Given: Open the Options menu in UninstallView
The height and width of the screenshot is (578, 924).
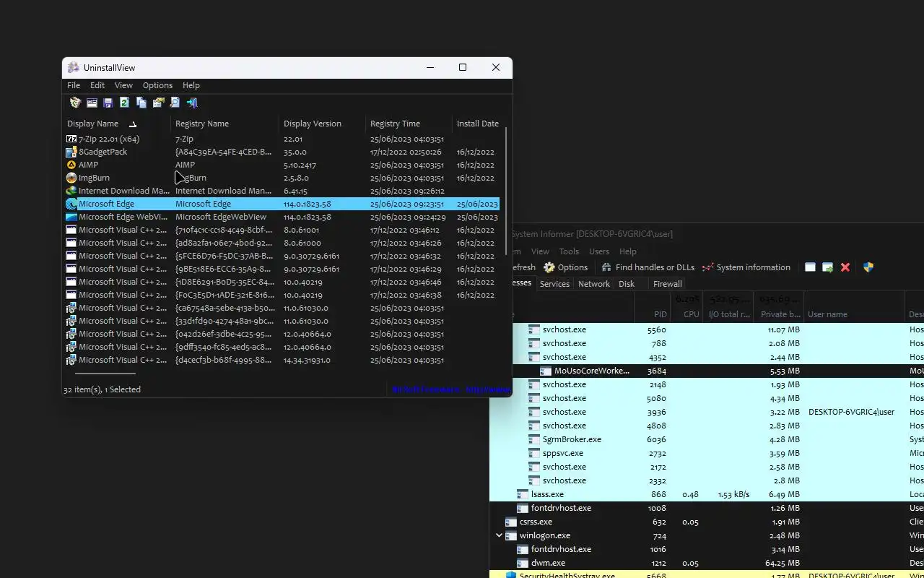Looking at the screenshot, I should (x=157, y=85).
